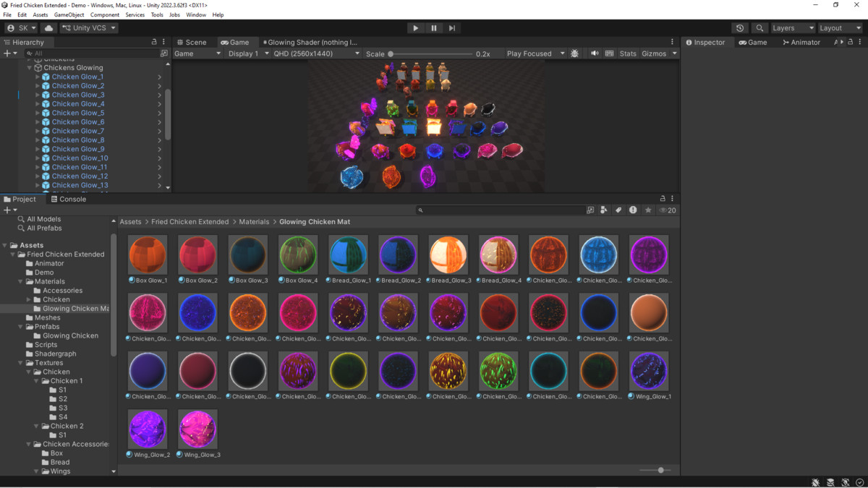Toggle the Hierarchy panel lock icon
The width and height of the screenshot is (868, 488).
pos(154,42)
